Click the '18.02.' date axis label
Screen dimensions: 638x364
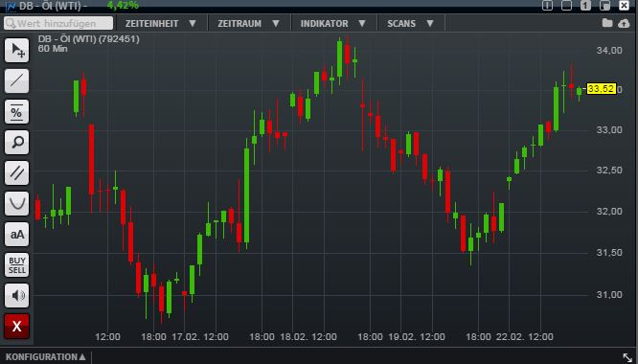click(x=295, y=337)
